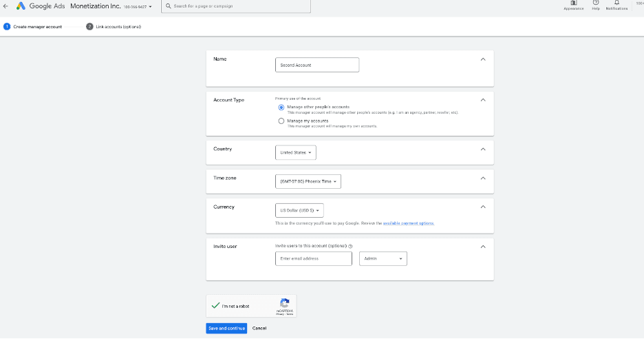Focus the page or campaign search field
The image size is (644, 339).
tap(236, 6)
